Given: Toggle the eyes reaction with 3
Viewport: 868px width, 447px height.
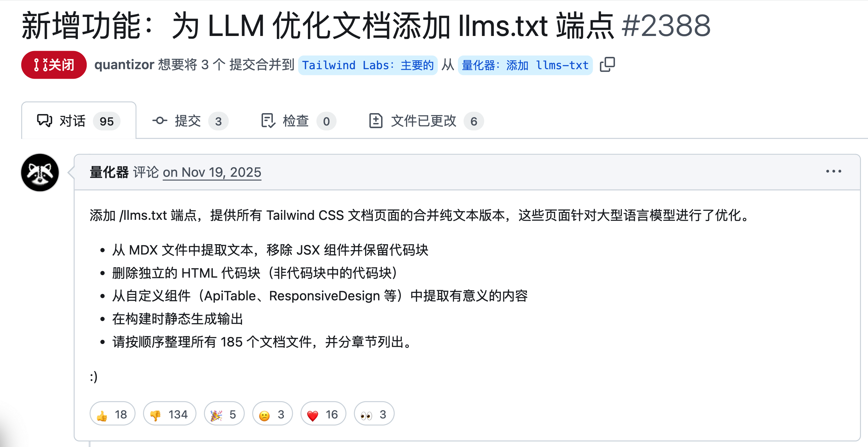Looking at the screenshot, I should tap(374, 414).
